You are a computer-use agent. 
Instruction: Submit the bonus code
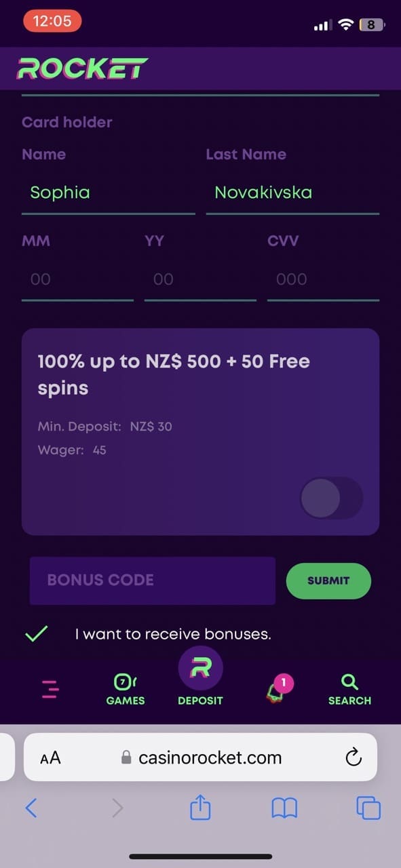(328, 580)
